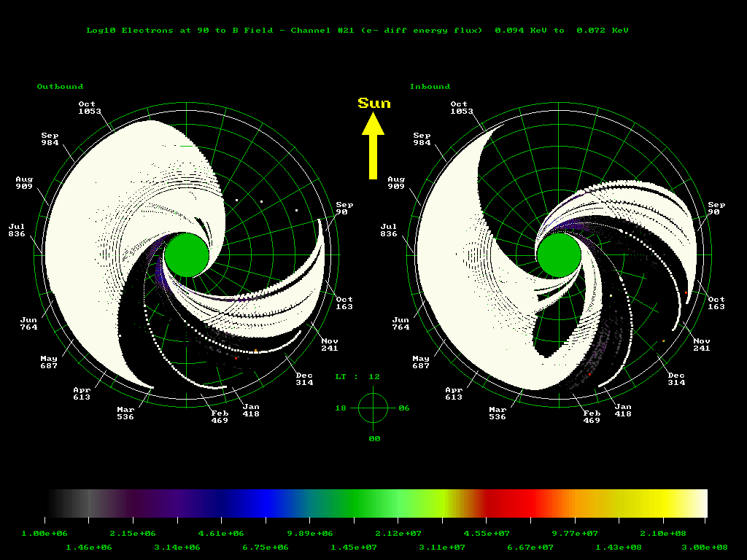This screenshot has height=560, width=747.
Task: Click the green planet disc in Outbound plot
Action: pos(187,255)
